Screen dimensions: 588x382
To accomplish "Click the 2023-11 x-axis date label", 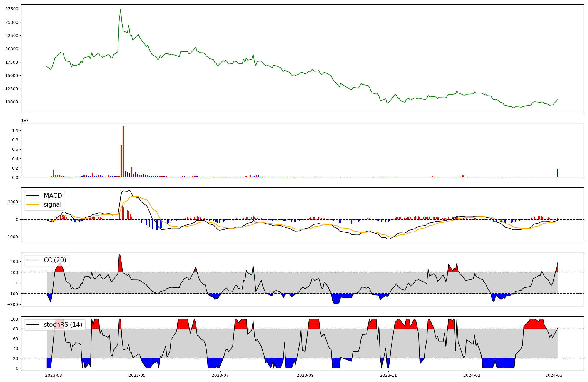I will tap(388, 375).
